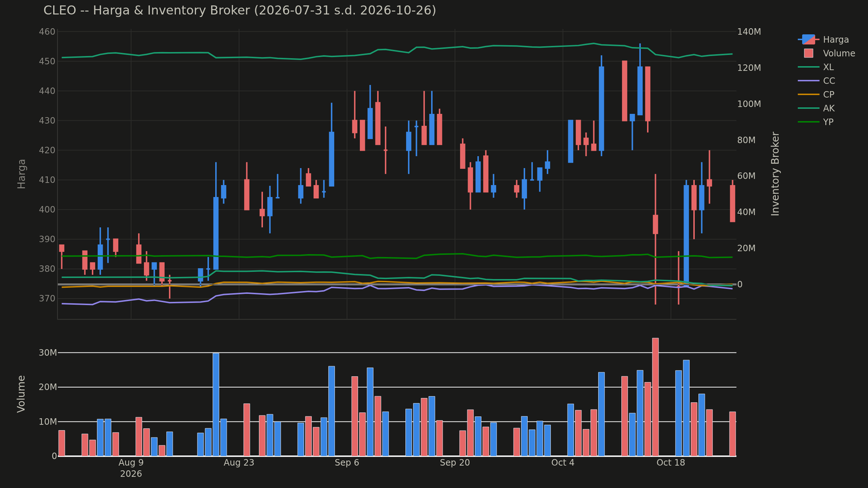This screenshot has width=868, height=488.
Task: Click the 140M inventory tick label
Action: point(749,32)
